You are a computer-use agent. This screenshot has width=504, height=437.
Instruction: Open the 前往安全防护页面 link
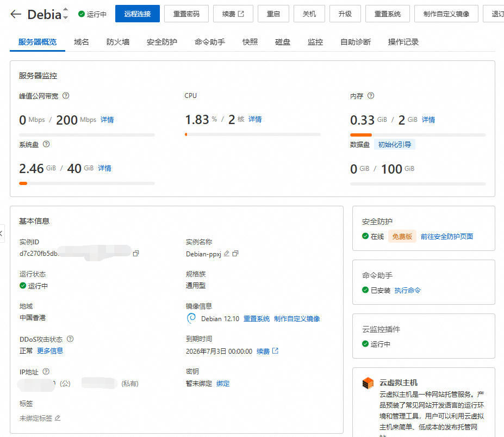(x=446, y=237)
